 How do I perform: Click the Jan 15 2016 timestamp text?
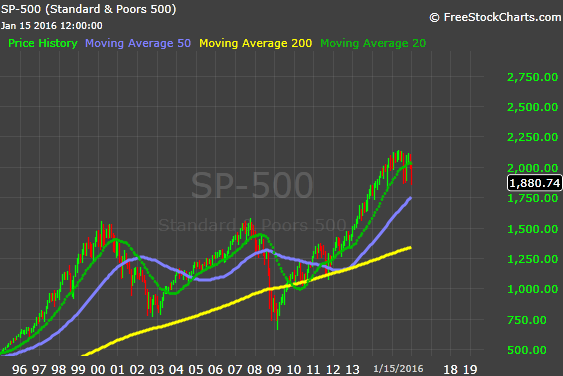click(52, 26)
